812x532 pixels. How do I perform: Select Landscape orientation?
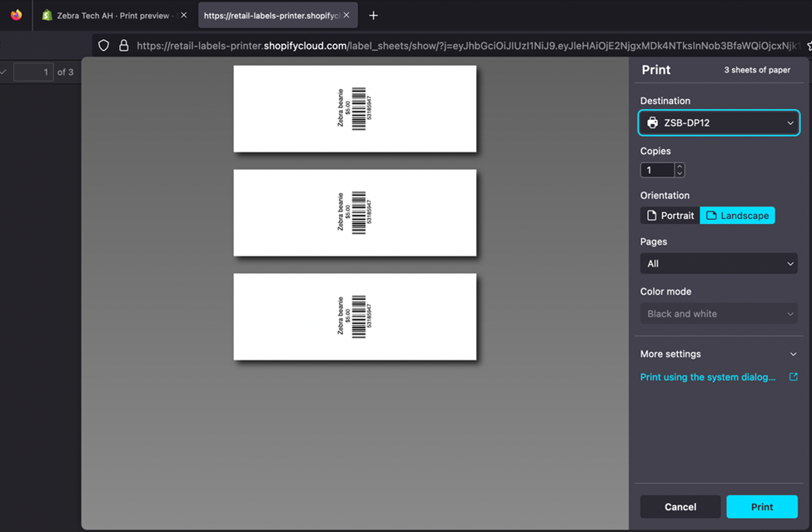[x=737, y=216]
